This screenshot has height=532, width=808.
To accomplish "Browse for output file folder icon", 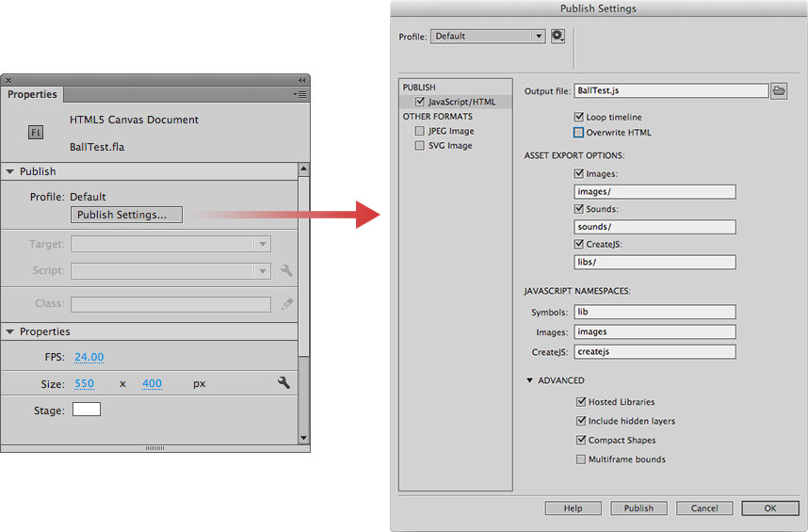I will coord(779,91).
